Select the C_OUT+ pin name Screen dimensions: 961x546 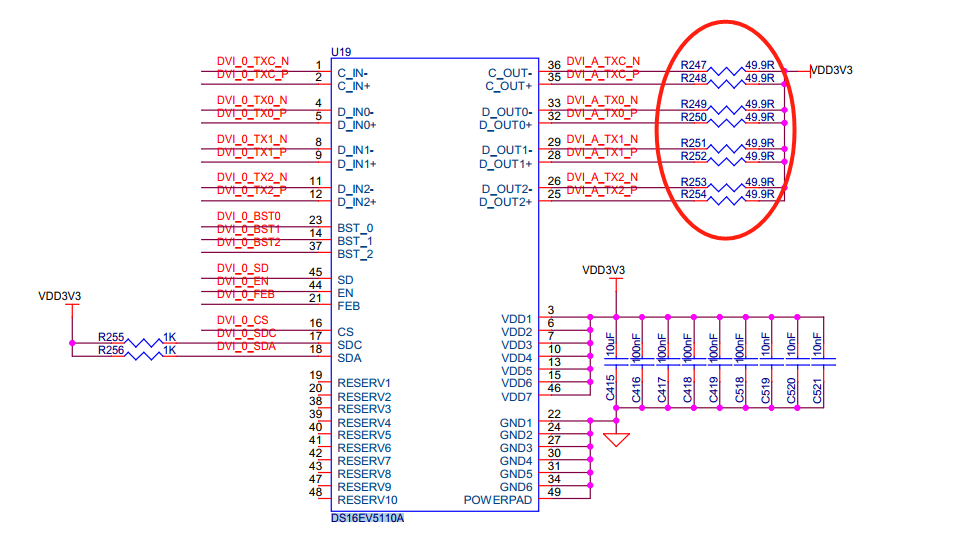(509, 86)
